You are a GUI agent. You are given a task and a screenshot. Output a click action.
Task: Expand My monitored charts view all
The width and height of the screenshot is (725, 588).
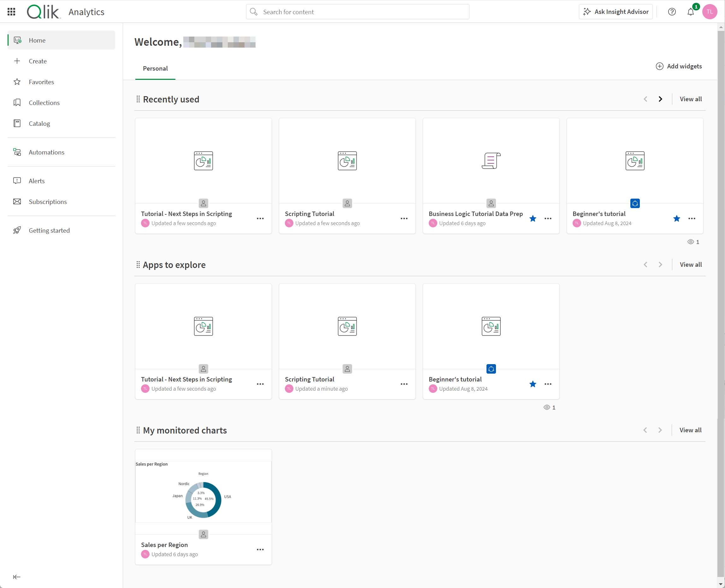click(690, 430)
